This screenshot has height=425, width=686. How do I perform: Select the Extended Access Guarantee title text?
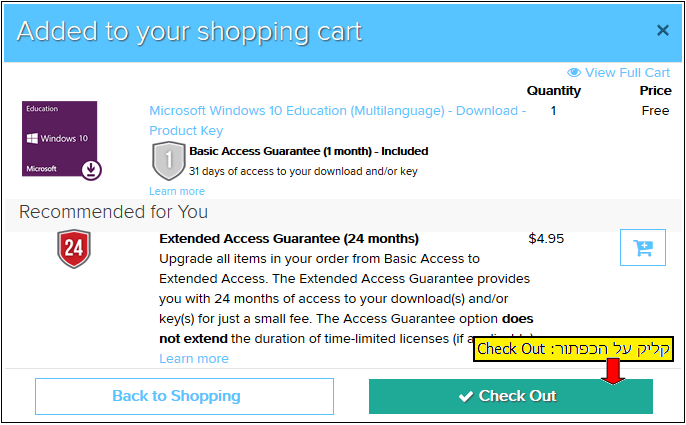coord(289,239)
